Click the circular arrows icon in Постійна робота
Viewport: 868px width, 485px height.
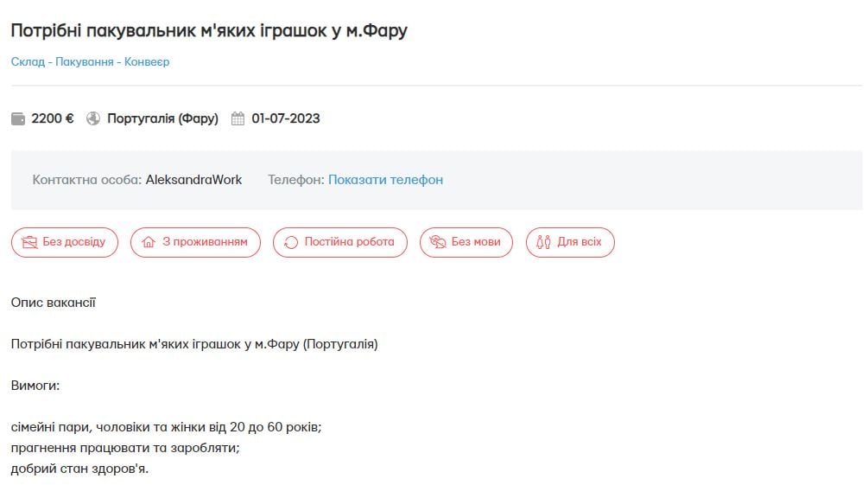[290, 242]
